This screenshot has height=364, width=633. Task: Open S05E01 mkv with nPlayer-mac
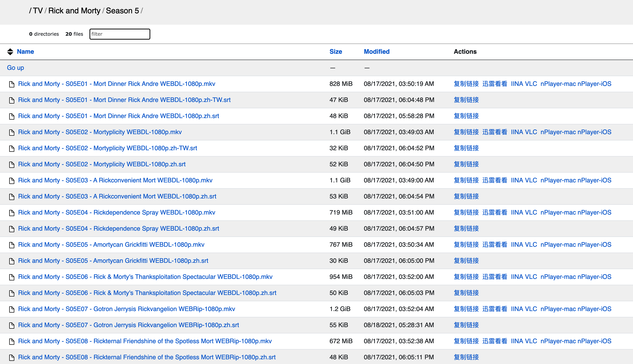click(x=558, y=84)
